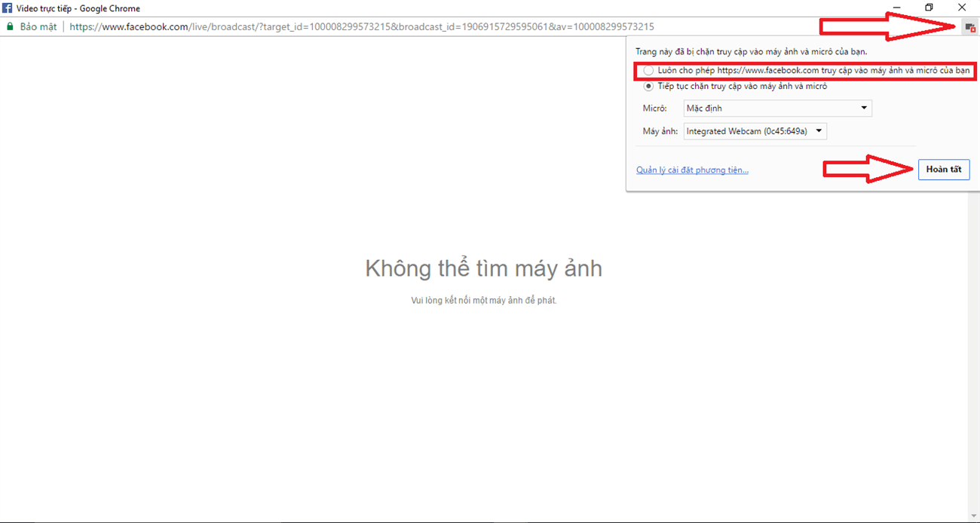This screenshot has height=523, width=980.
Task: Click the "Trang này đã bị chặn truy cập" notice
Action: [751, 52]
